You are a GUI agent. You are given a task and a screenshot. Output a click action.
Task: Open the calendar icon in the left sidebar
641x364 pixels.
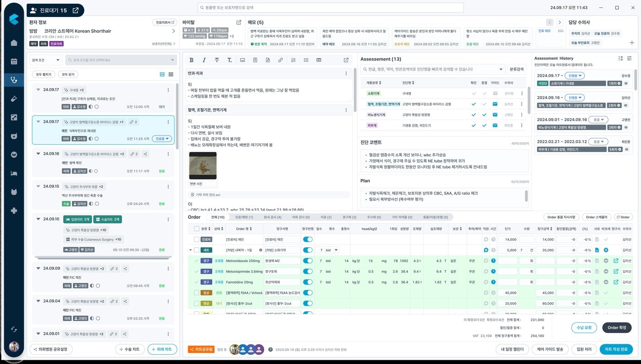tap(14, 61)
